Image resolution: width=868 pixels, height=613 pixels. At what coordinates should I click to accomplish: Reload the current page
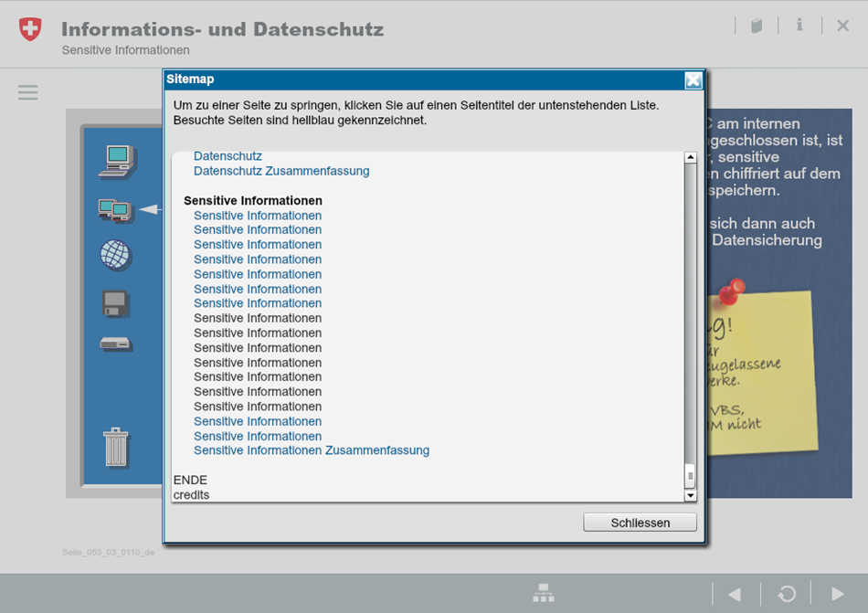(786, 594)
